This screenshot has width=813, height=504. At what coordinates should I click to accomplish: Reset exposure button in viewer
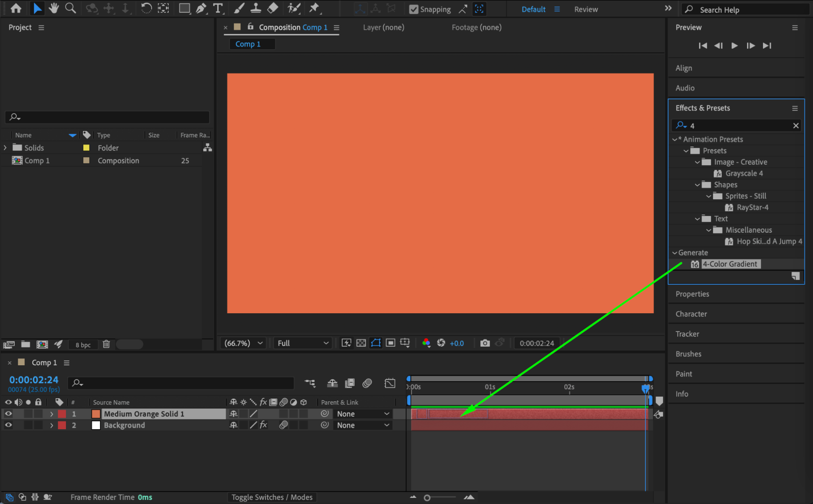pos(441,343)
